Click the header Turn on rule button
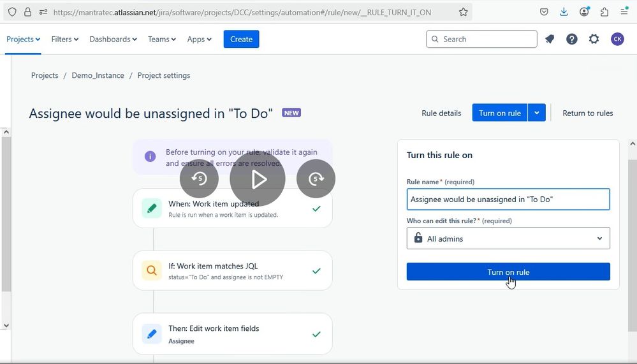Screen dimensions: 637x364 tap(500, 113)
